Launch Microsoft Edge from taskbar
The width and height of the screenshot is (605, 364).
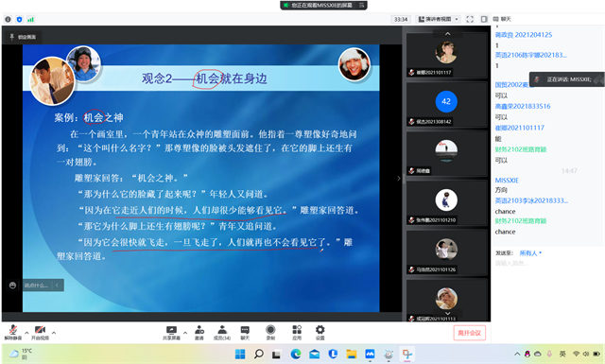click(x=296, y=354)
